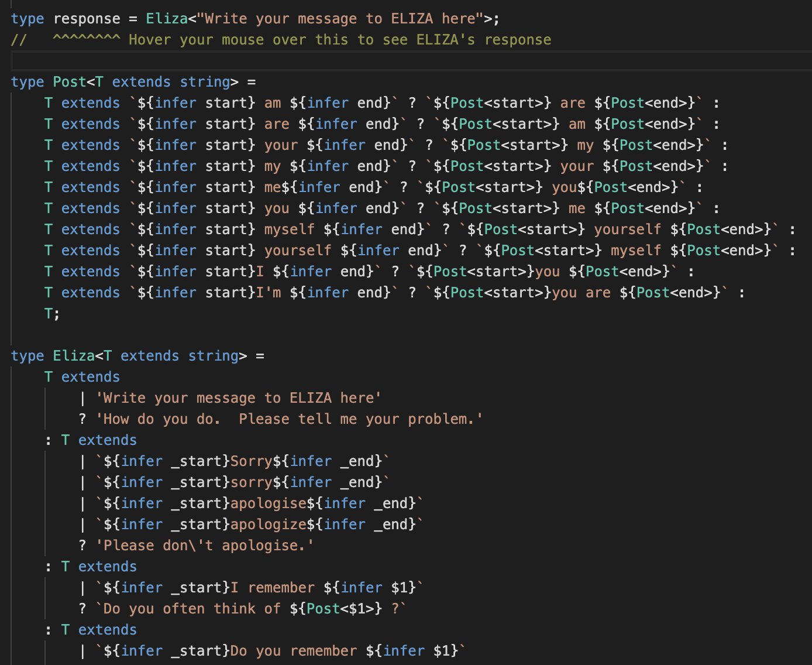
Task: Click the Post rule line turning 'yourself' into 'myself'
Action: pos(420,251)
